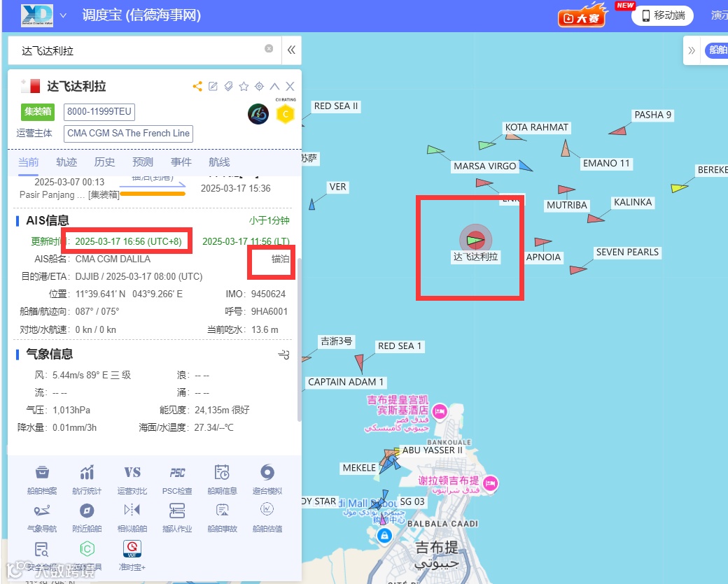Image resolution: width=728 pixels, height=584 pixels.
Task: Click the 大赛 contest banner button
Action: pyautogui.click(x=582, y=17)
